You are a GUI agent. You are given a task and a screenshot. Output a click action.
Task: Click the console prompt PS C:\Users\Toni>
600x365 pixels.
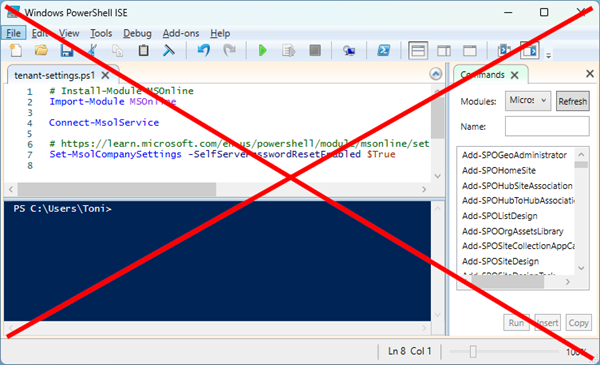point(62,209)
